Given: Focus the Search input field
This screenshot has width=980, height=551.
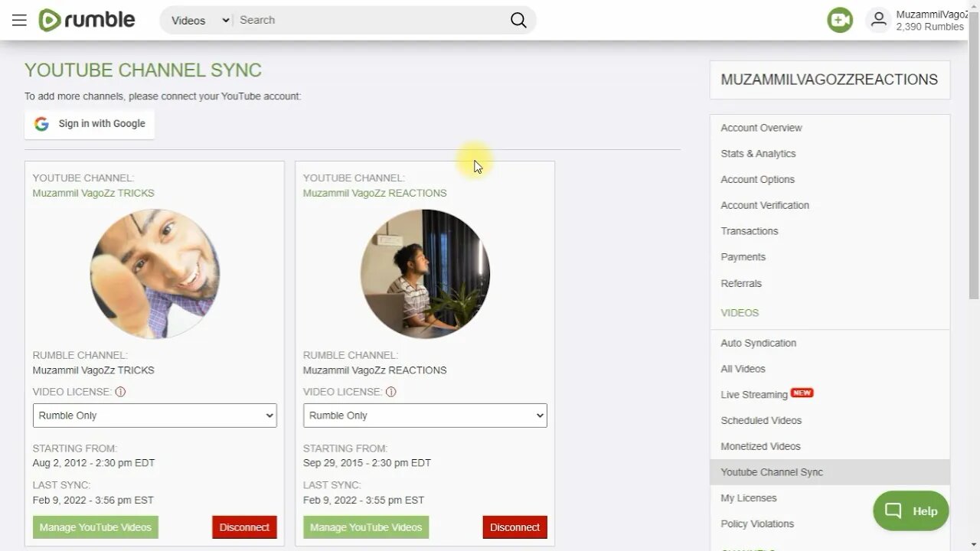Looking at the screenshot, I should pyautogui.click(x=371, y=21).
